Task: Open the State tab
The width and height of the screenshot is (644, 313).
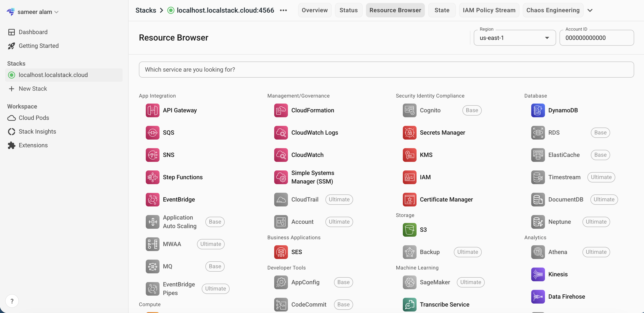Action: (442, 10)
